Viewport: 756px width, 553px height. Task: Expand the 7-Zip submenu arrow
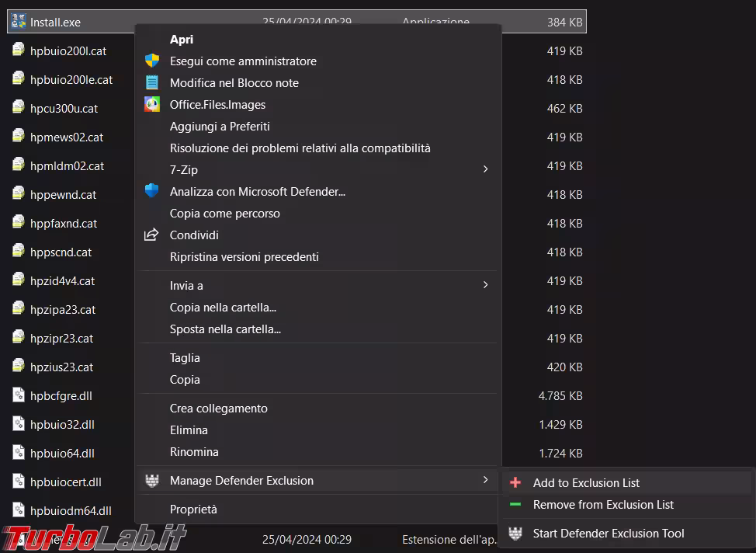[x=486, y=169]
